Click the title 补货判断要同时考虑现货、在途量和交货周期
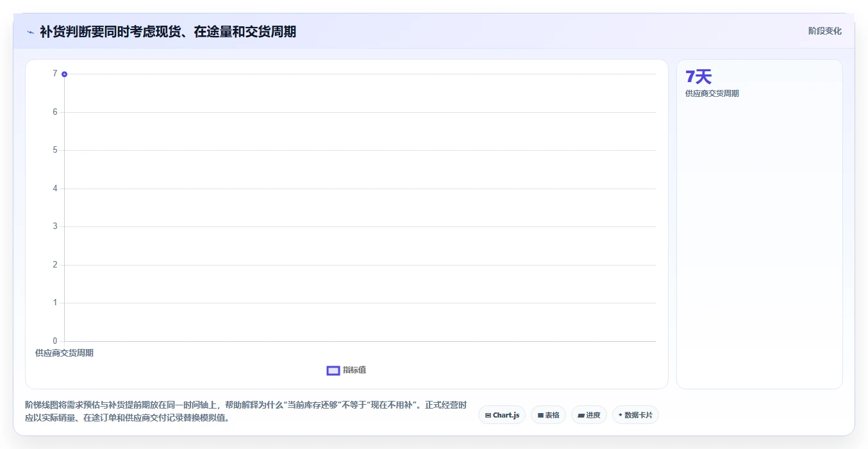The height and width of the screenshot is (449, 868). (x=168, y=31)
